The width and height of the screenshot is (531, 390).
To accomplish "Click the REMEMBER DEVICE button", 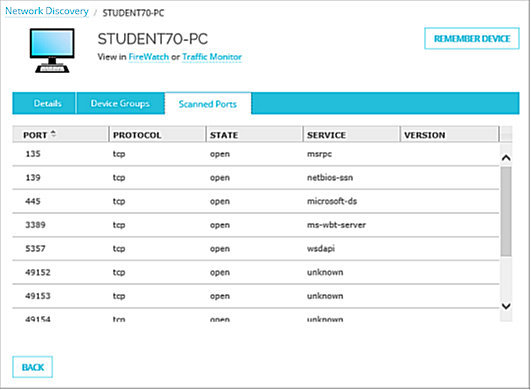I will pyautogui.click(x=472, y=39).
